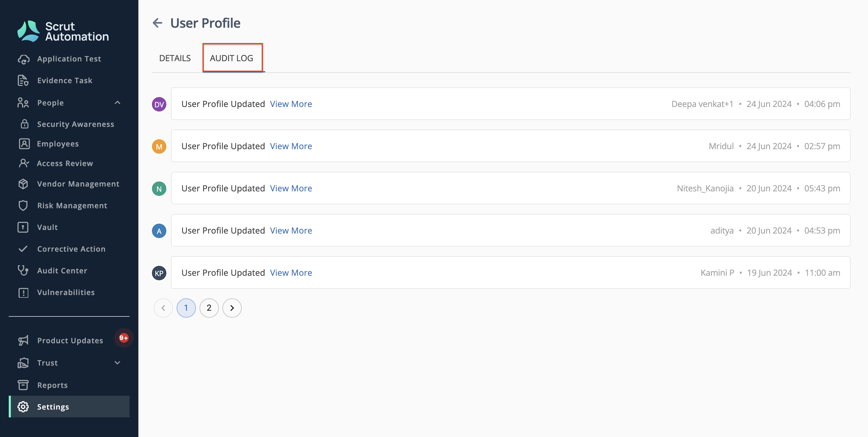Click the blue A avatar for aditya

tap(159, 231)
